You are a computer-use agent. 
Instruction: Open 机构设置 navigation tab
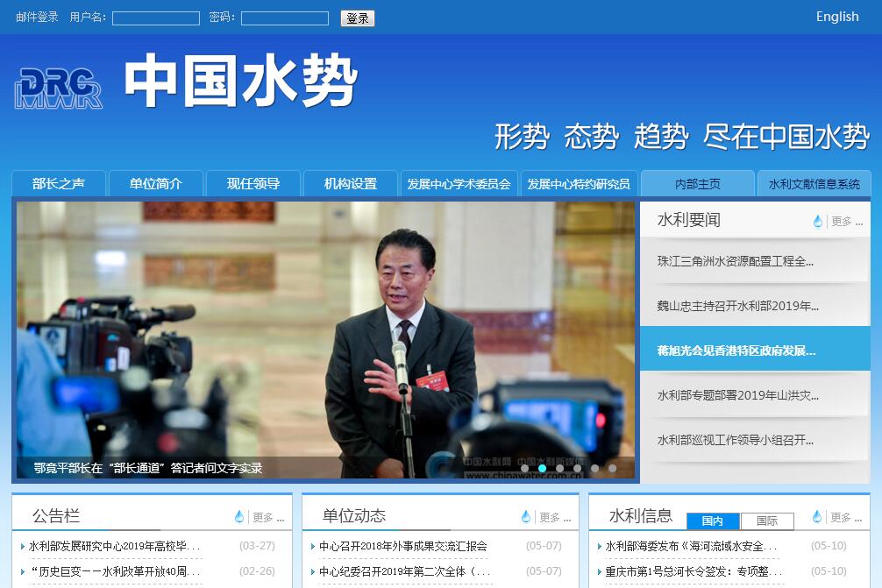(350, 184)
